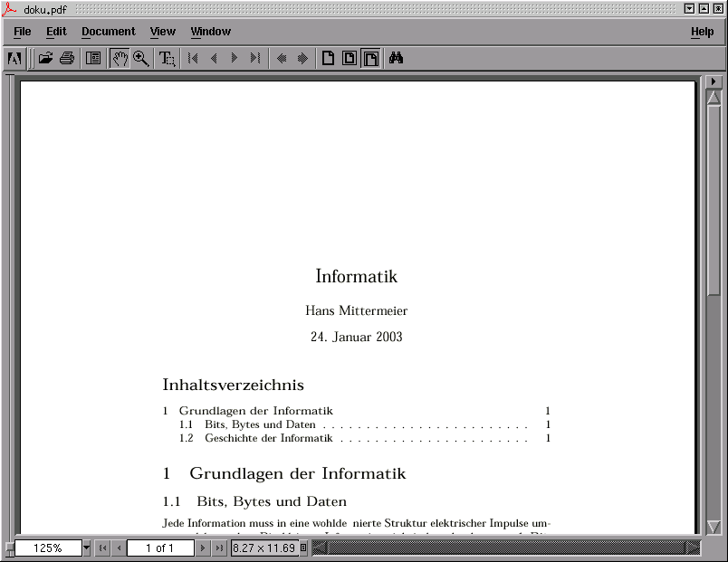Click the Open file icon
The width and height of the screenshot is (728, 562).
[x=45, y=58]
